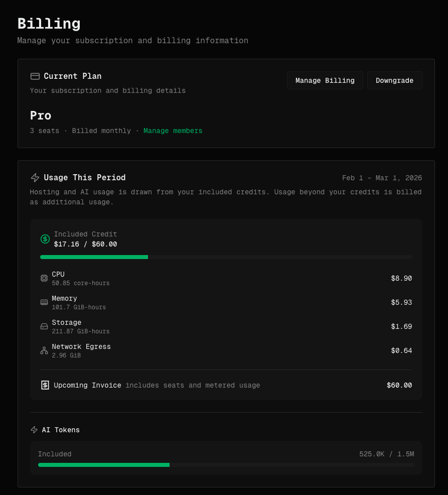
Task: Click the 525.0K / 1.5M token count
Action: 386,454
